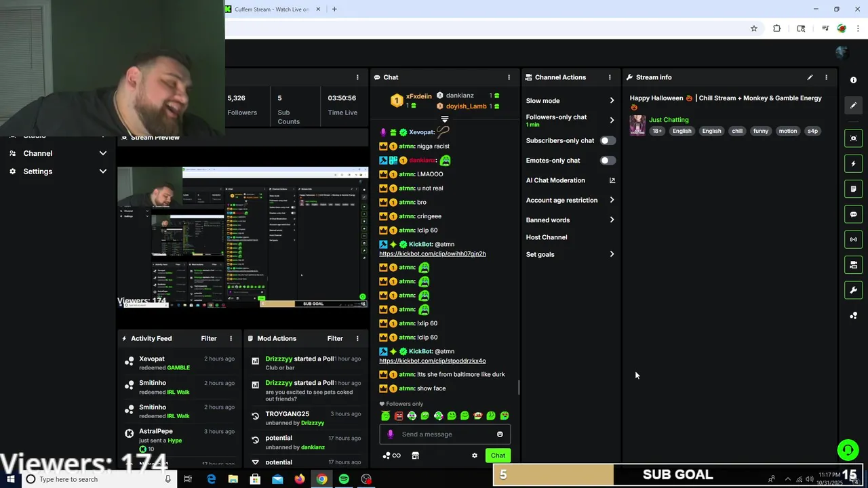Open Channel Actions panel three-dot menu
This screenshot has height=488, width=868.
pos(610,77)
